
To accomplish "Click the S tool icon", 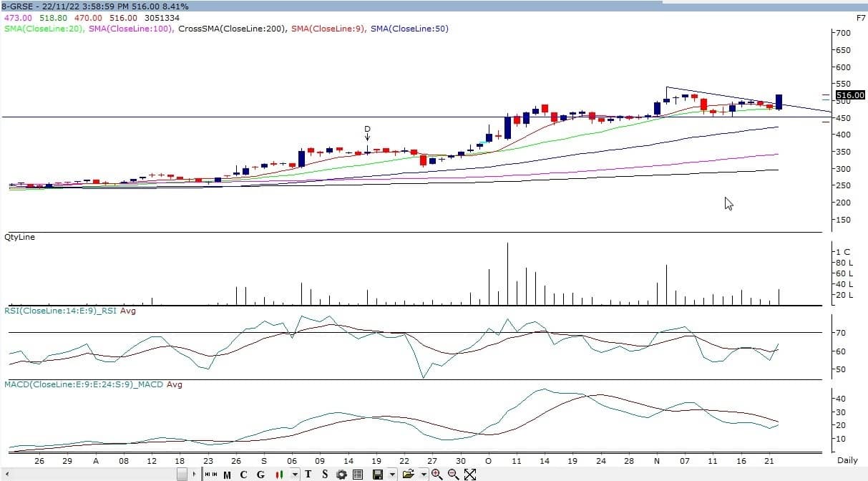I will click(325, 474).
